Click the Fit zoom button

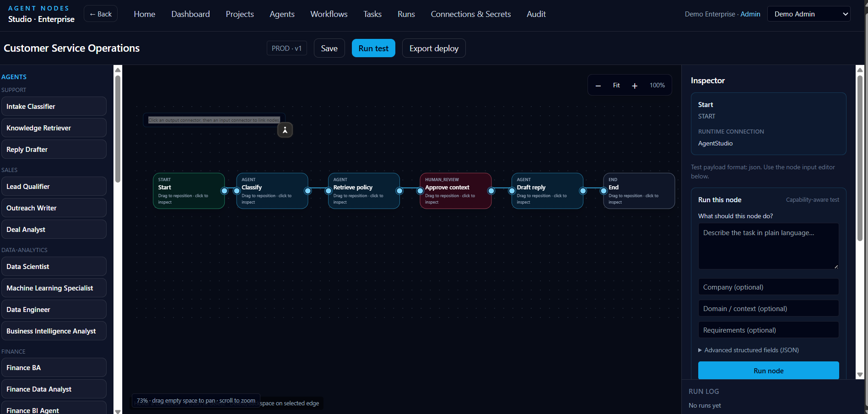616,86
